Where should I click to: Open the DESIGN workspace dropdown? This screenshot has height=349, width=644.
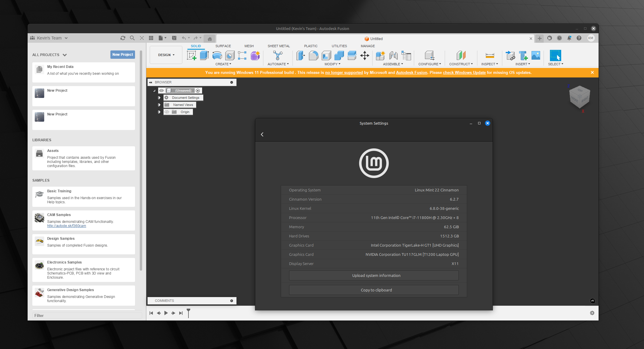(166, 55)
